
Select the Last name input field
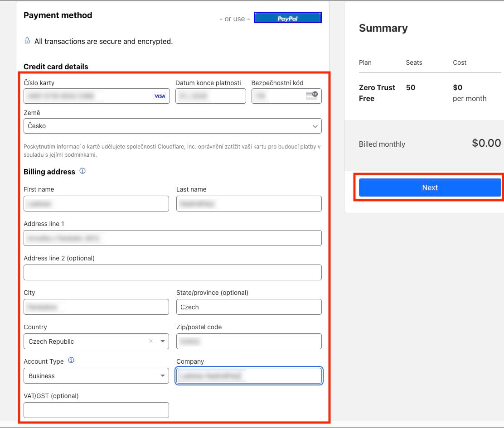[x=248, y=204]
